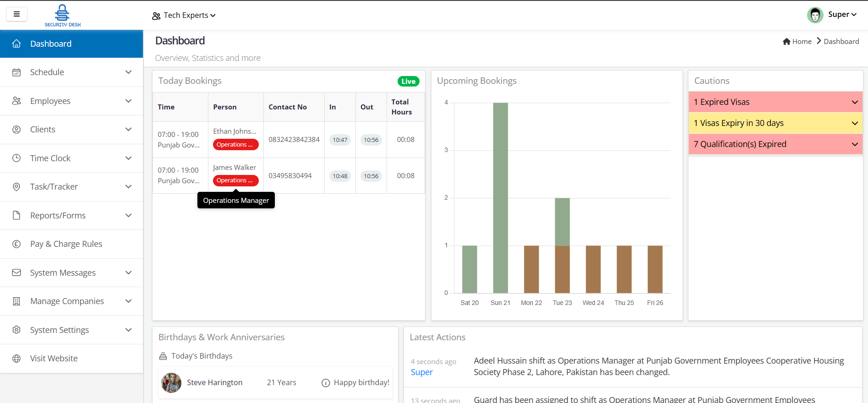Viewport: 868px width, 403px height.
Task: Click the Schedule calendar icon in sidebar
Action: tap(16, 72)
